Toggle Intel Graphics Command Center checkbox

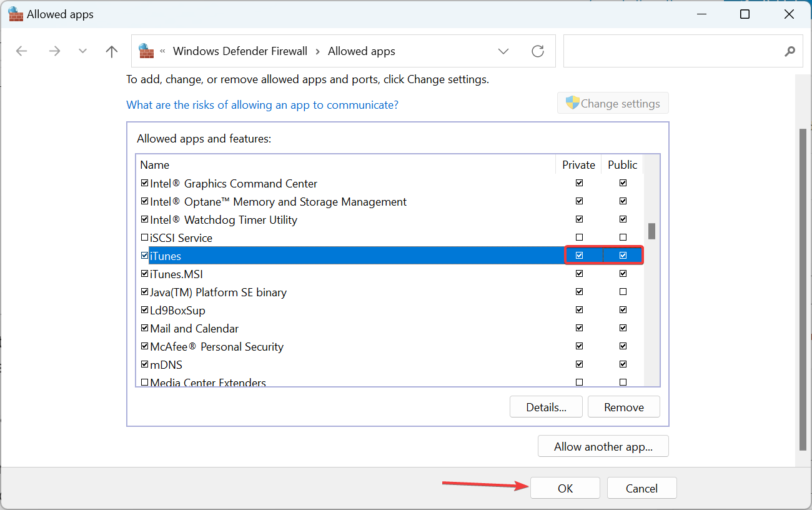coord(145,183)
